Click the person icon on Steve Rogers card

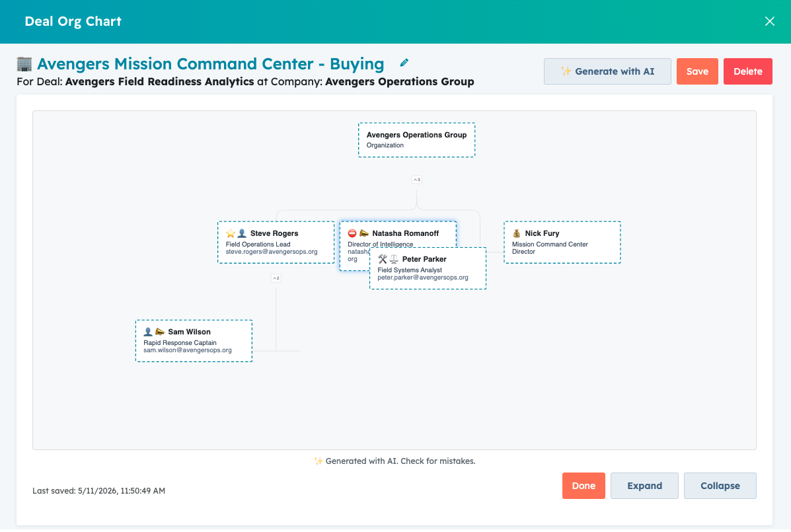[x=242, y=233]
